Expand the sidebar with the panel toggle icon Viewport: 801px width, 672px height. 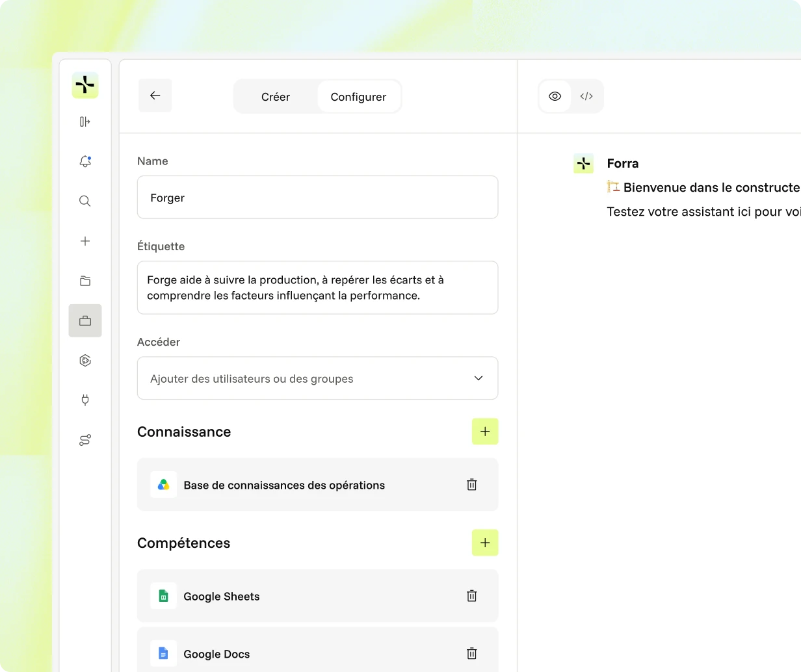[x=85, y=122]
